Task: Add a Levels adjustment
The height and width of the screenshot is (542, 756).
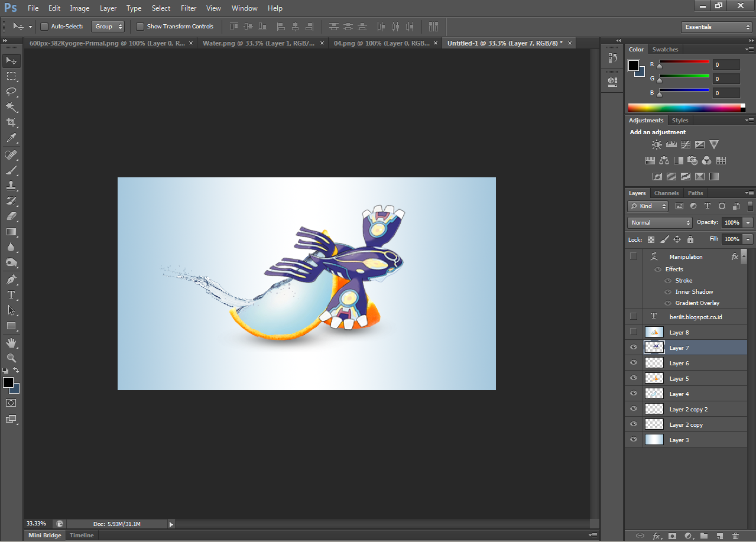Action: pyautogui.click(x=671, y=144)
